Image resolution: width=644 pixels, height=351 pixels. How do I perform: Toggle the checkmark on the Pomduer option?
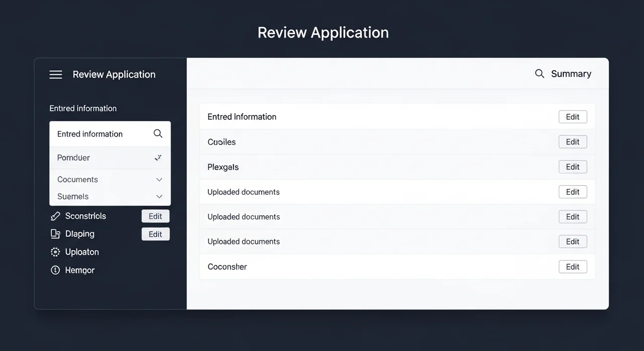pyautogui.click(x=158, y=157)
